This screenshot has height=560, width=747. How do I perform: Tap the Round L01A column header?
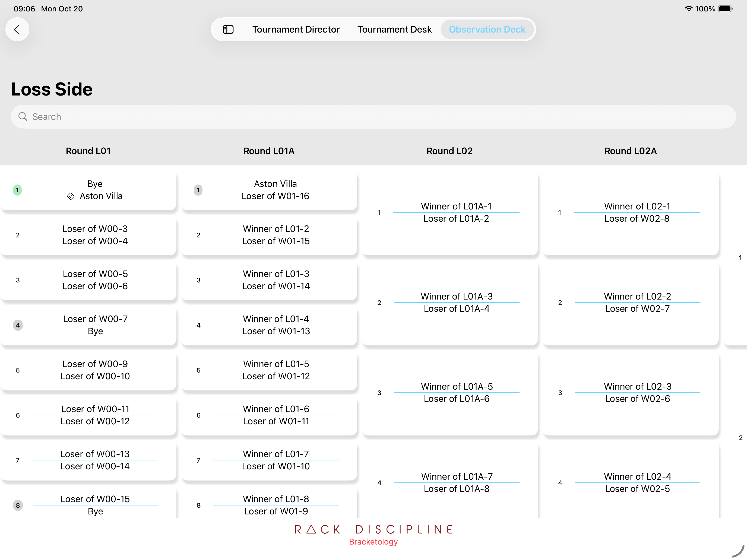point(269,151)
